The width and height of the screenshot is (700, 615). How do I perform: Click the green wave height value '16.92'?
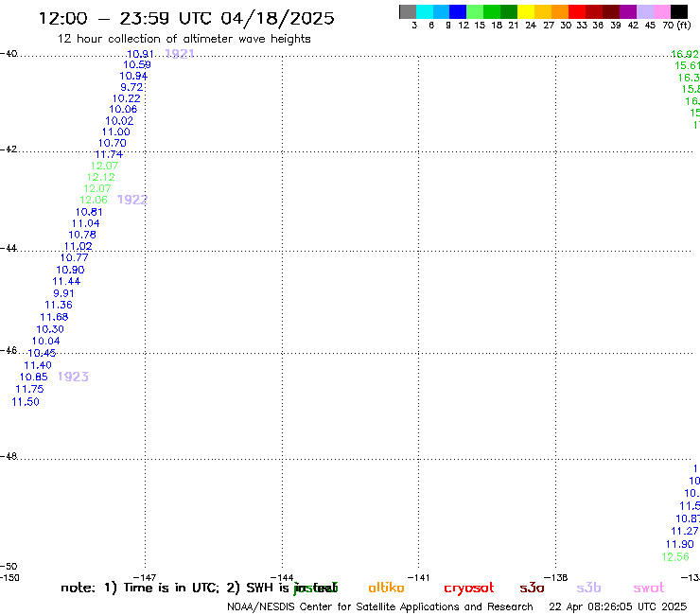click(x=685, y=54)
